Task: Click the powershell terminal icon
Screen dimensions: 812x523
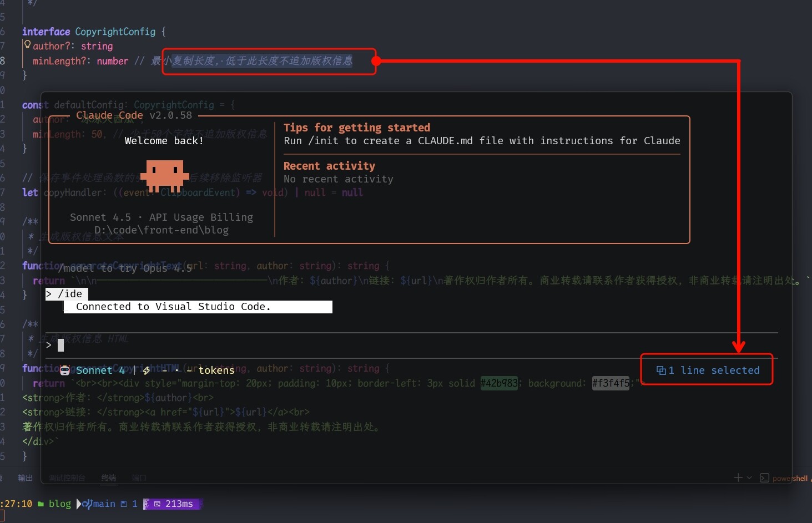Action: [764, 478]
